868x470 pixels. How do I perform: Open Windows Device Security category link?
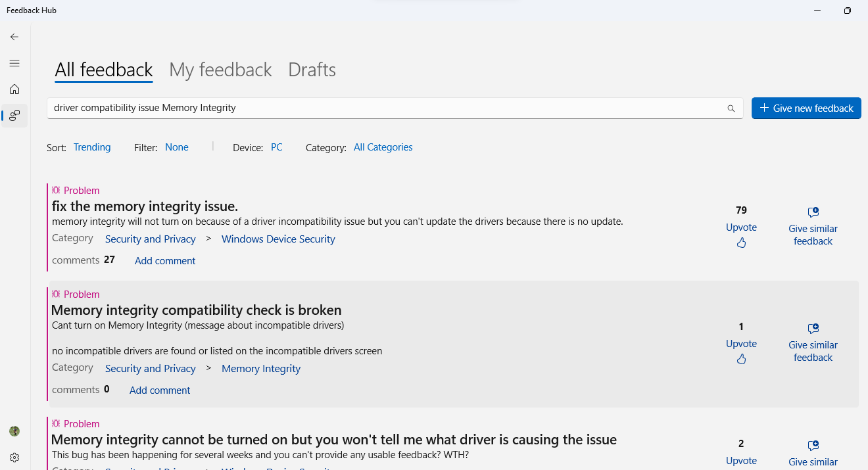tap(278, 239)
